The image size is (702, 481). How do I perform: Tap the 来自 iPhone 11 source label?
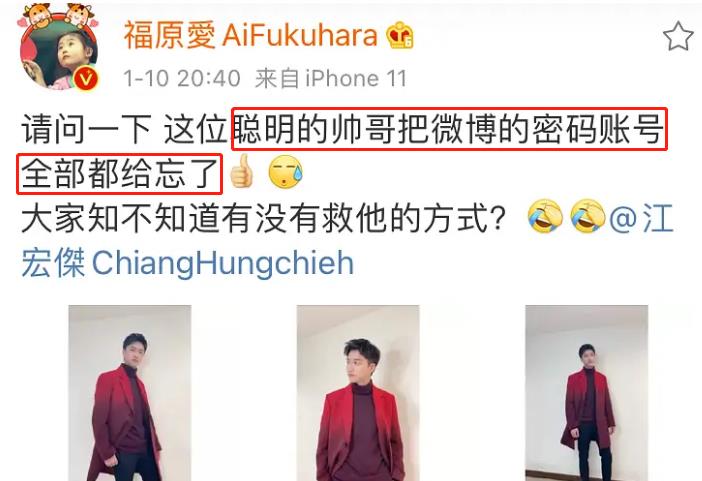click(x=331, y=79)
